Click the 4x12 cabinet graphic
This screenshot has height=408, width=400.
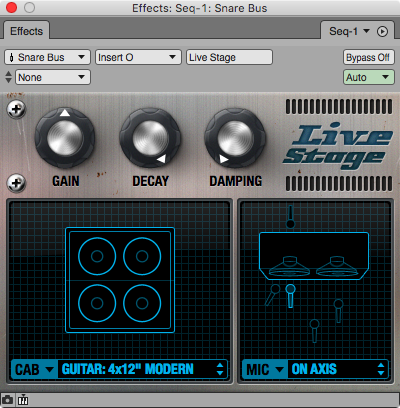[120, 280]
